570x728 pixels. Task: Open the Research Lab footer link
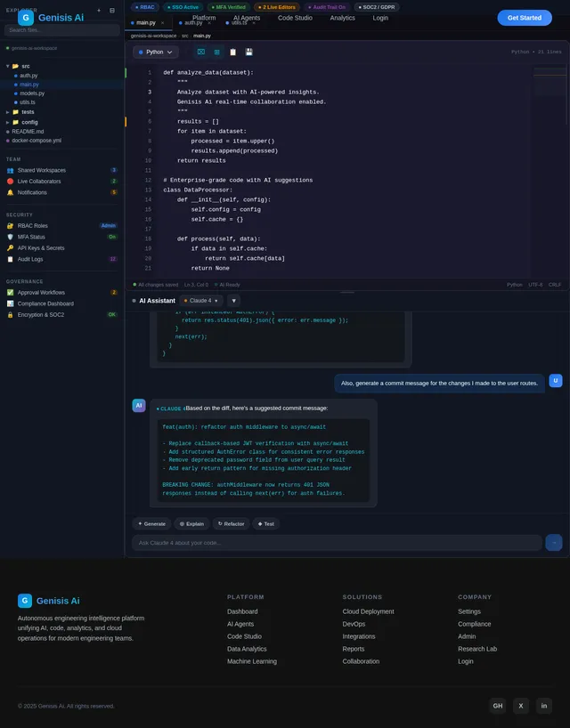coord(477,649)
